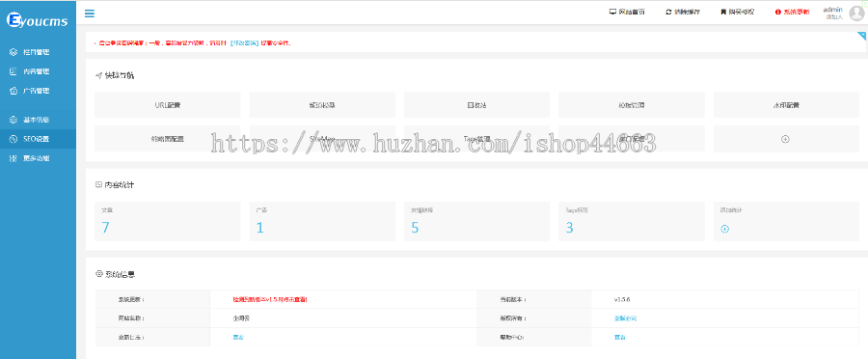Click the icon beside the 系统信息 heading
This screenshot has width=868, height=359.
point(99,274)
